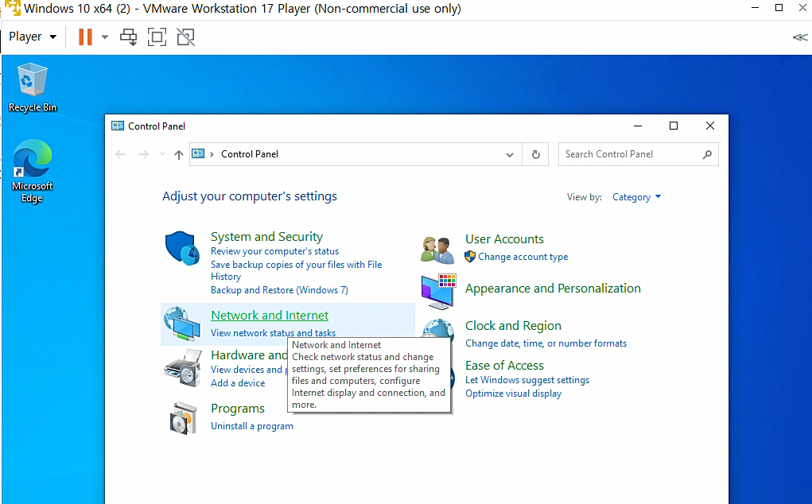Pause the virtual machine with pause icon

click(x=85, y=37)
